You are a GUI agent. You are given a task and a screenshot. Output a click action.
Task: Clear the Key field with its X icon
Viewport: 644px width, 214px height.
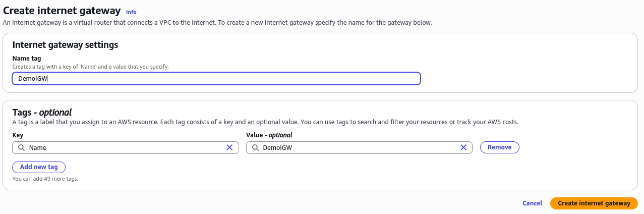click(x=229, y=147)
